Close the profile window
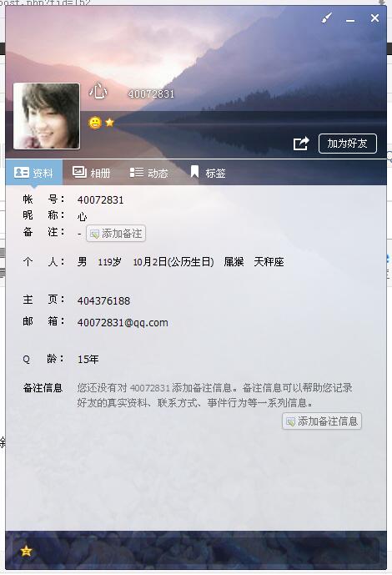Screen dimensions: 392x575 click(x=374, y=18)
